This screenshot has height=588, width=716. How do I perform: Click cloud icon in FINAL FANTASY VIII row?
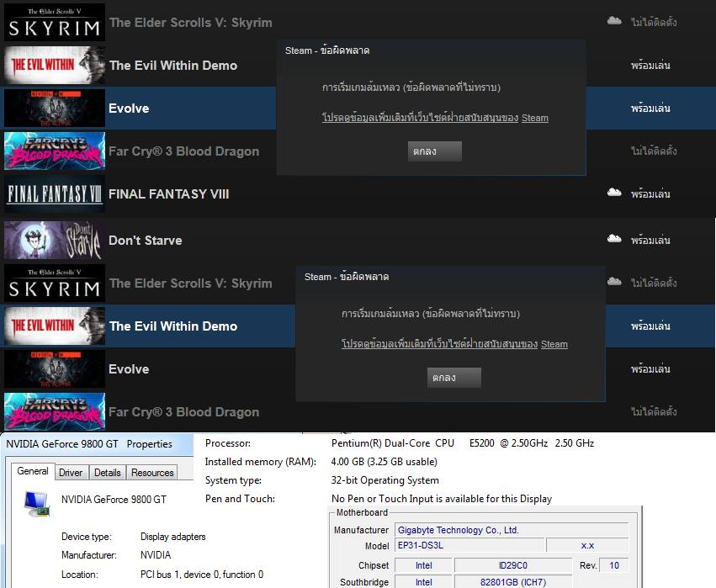coord(614,192)
